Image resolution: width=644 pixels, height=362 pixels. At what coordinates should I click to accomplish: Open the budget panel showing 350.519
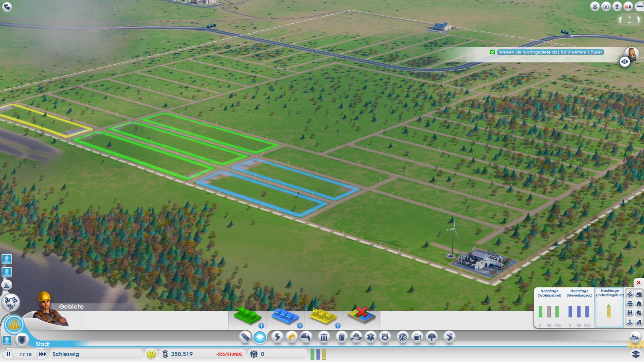pyautogui.click(x=203, y=354)
